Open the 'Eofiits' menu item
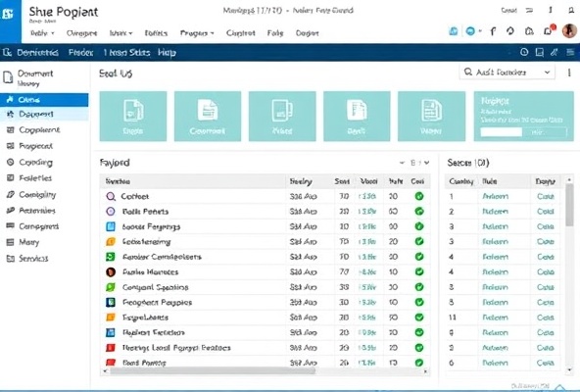 [156, 33]
